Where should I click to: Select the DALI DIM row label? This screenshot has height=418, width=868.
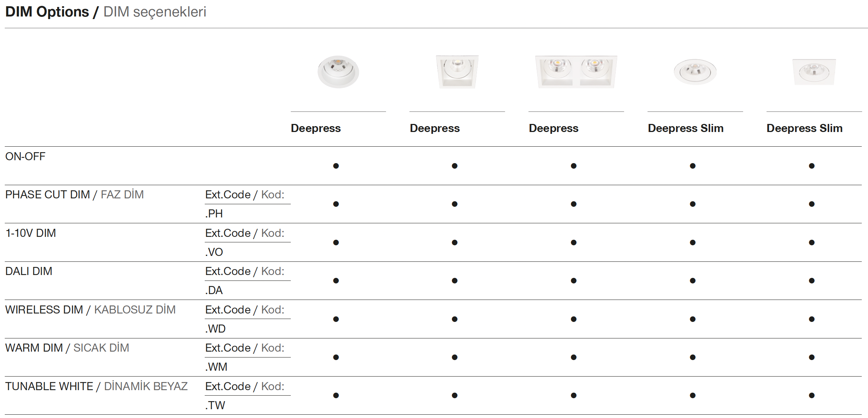pos(29,271)
